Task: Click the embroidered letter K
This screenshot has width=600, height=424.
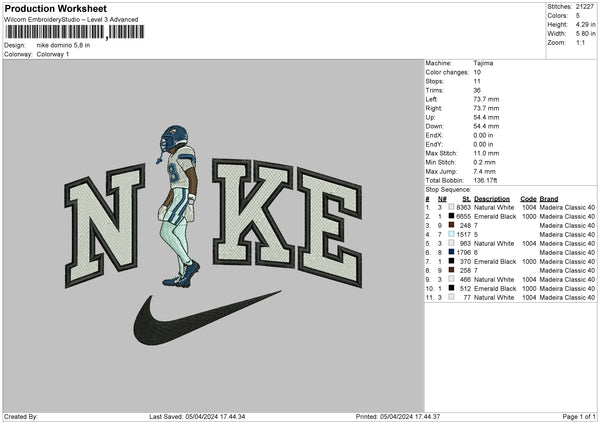Action: click(x=253, y=212)
